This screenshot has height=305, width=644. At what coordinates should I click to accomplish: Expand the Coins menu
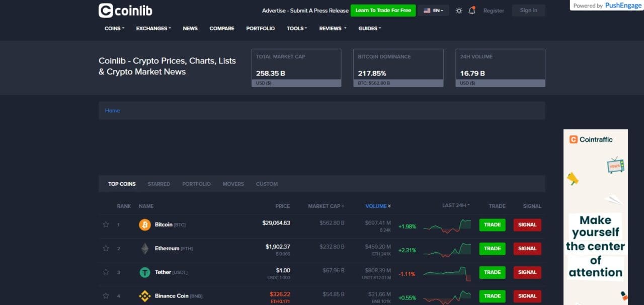(x=114, y=28)
